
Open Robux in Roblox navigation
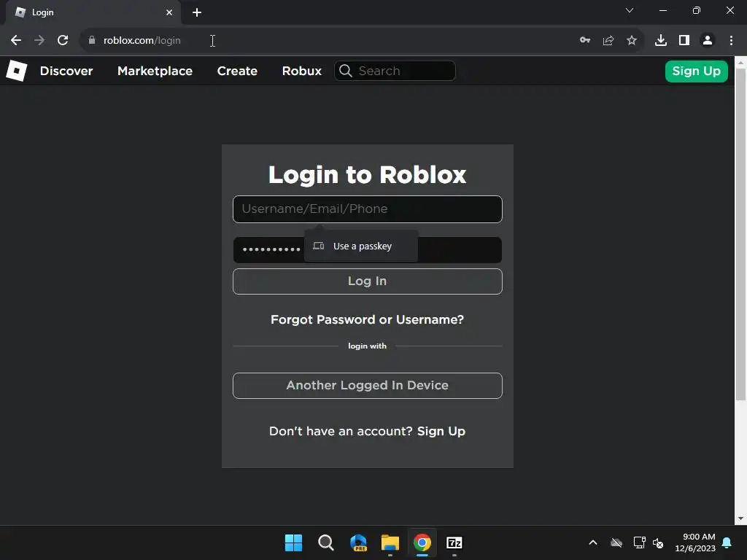(x=301, y=71)
